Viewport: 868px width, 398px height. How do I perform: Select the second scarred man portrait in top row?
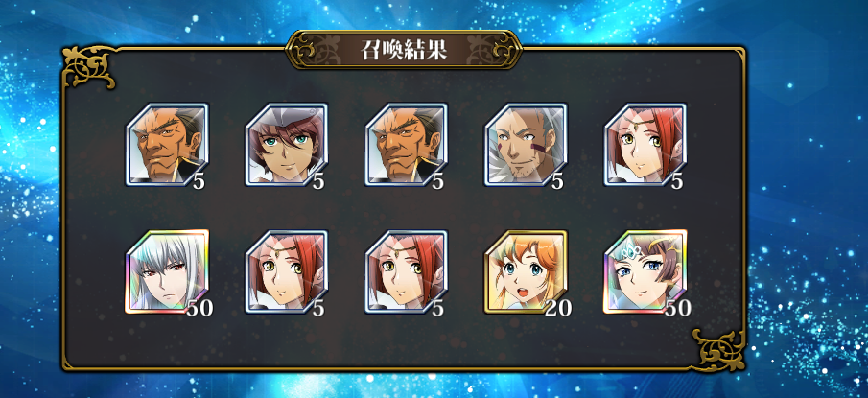(407, 144)
